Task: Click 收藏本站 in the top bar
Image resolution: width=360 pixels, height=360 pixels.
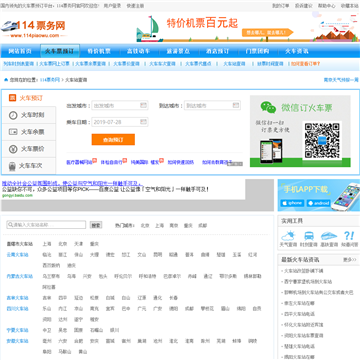Action: [350, 6]
